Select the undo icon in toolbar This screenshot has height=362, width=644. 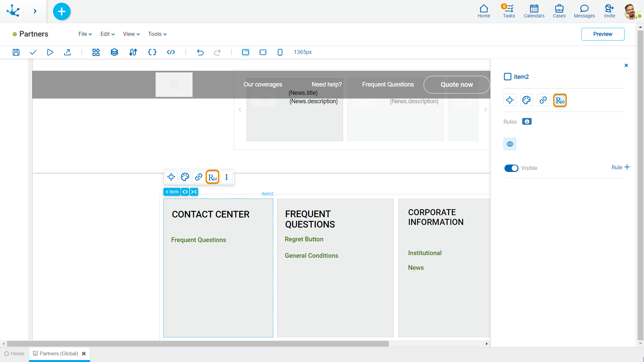200,52
